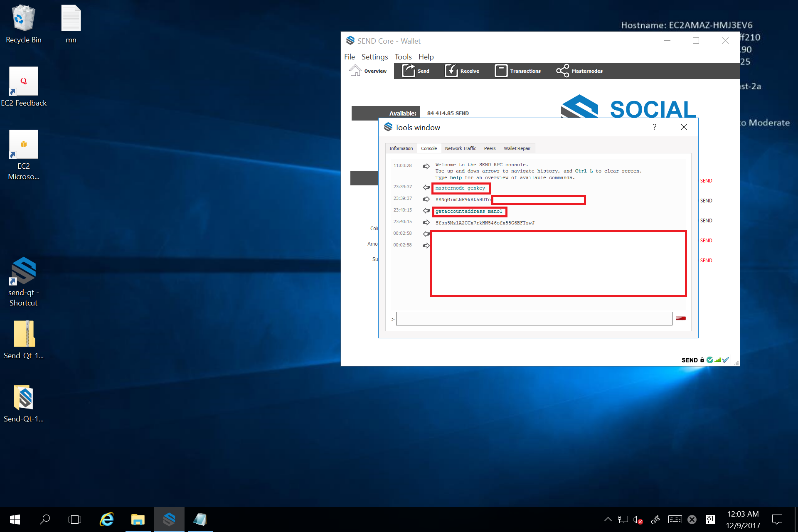The height and width of the screenshot is (532, 798).
Task: Open the Send page from the wallet toolbar
Action: click(416, 71)
